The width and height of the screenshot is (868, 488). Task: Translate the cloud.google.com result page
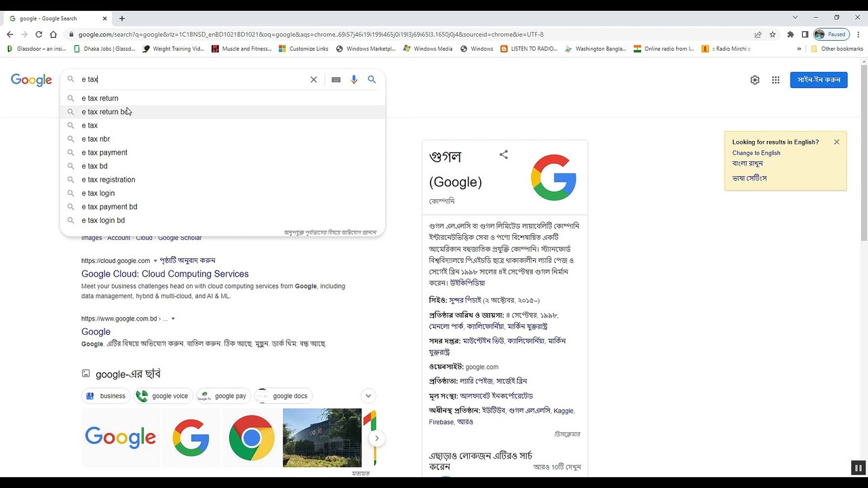(187, 261)
